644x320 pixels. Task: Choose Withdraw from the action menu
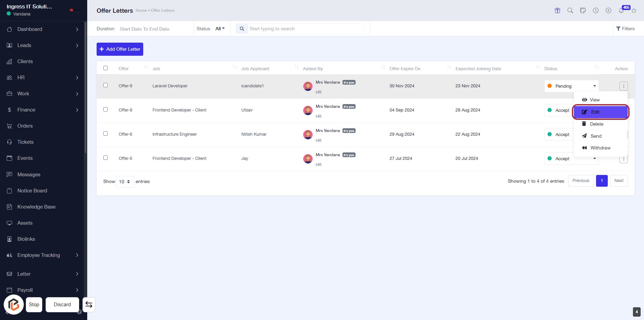(x=600, y=148)
